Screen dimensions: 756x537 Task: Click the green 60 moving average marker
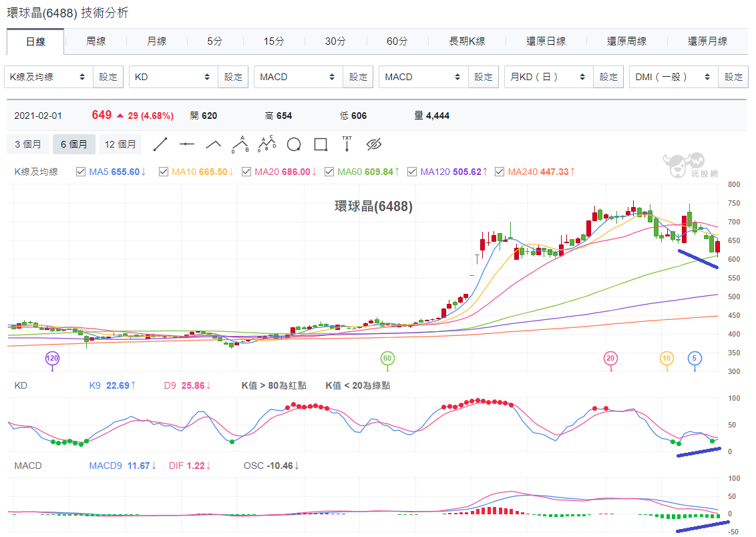387,358
